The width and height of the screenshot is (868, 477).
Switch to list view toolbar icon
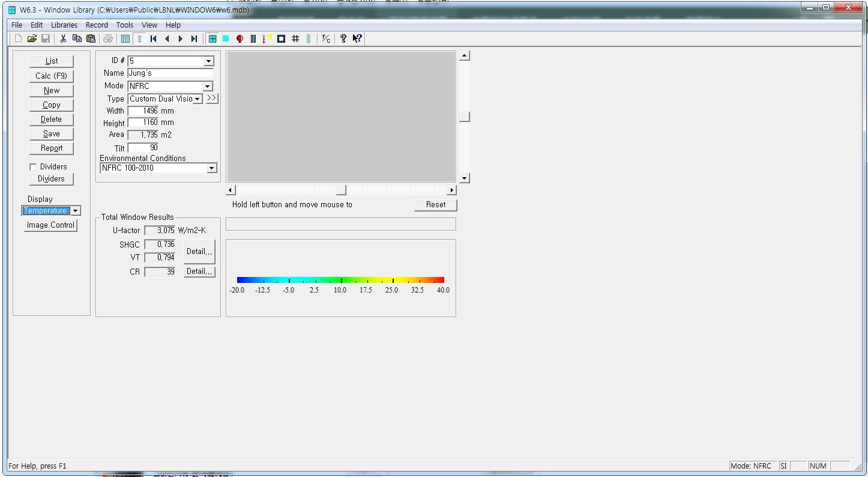(x=125, y=38)
